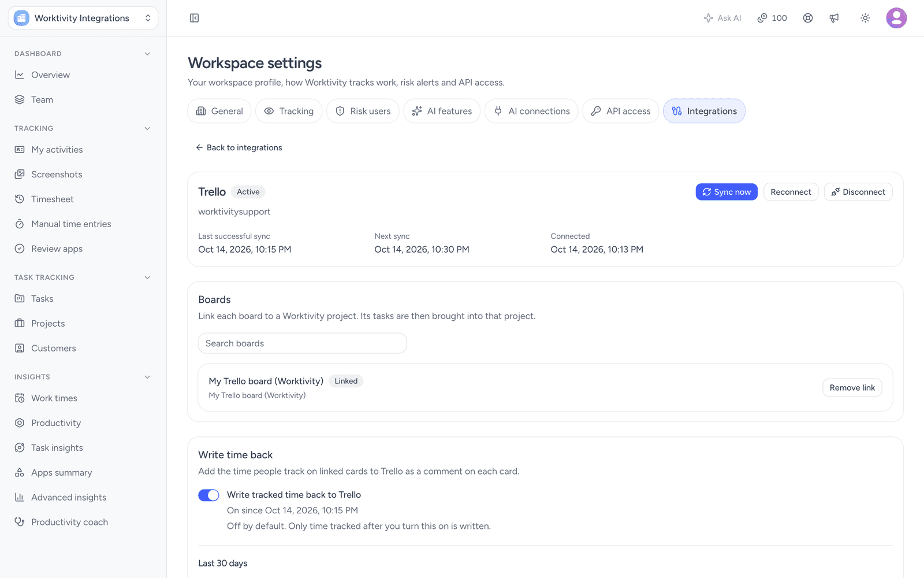924x578 pixels.
Task: Switch theme with the sun icon
Action: click(x=865, y=18)
